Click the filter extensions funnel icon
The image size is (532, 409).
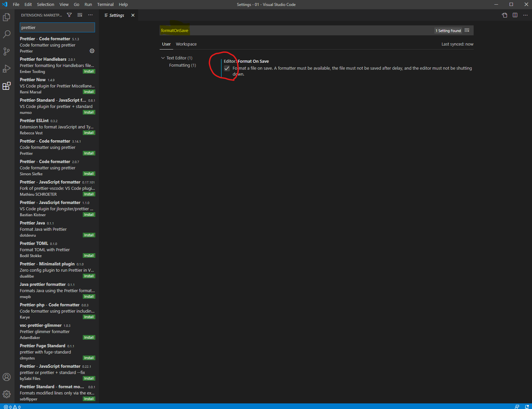click(x=69, y=15)
